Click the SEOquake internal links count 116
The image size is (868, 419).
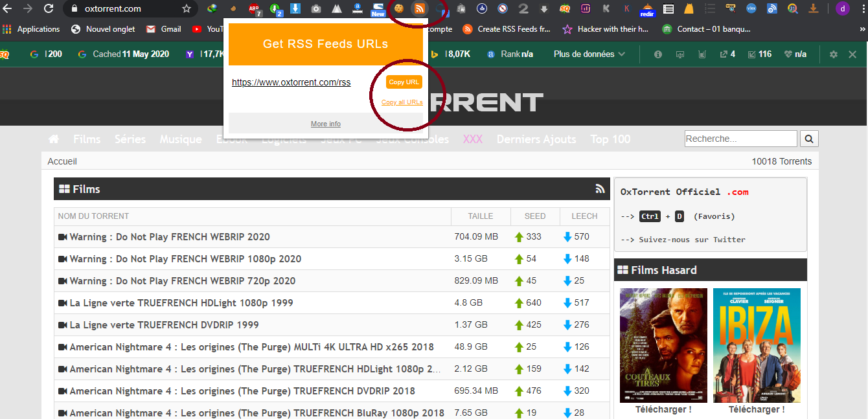760,54
